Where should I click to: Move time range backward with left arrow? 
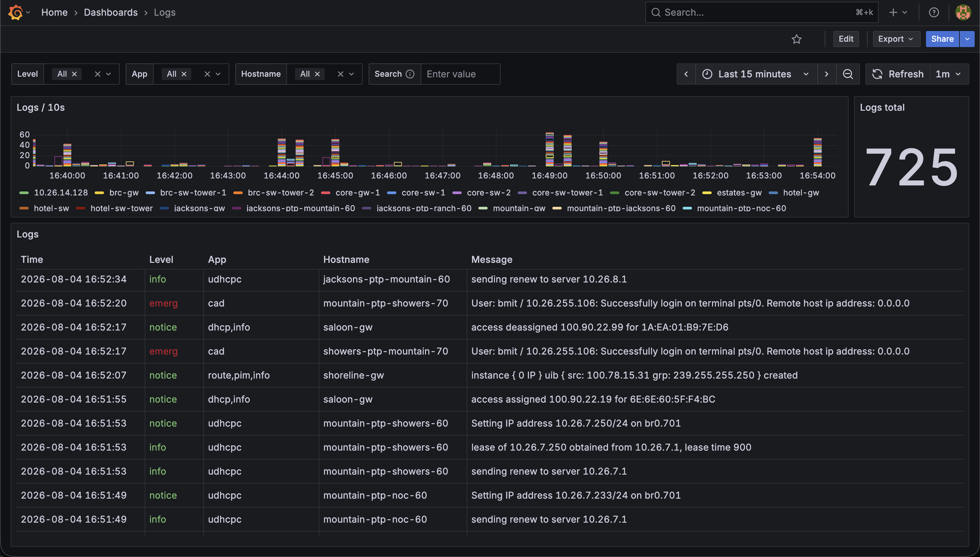[x=686, y=74]
